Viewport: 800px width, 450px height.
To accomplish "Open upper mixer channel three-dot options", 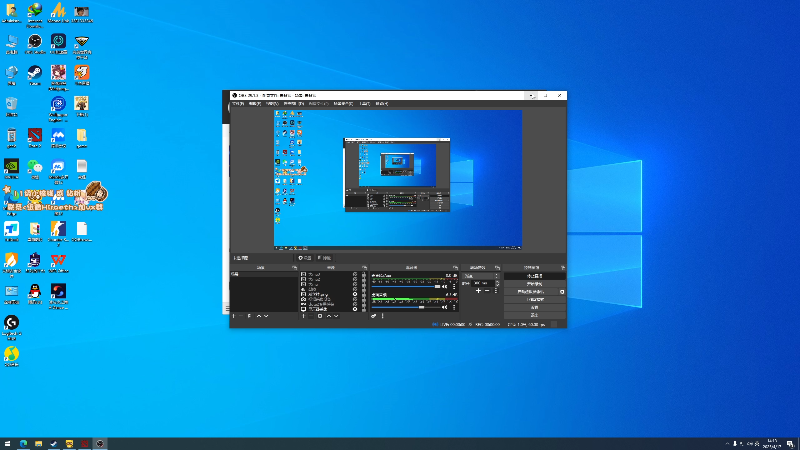I will [454, 287].
